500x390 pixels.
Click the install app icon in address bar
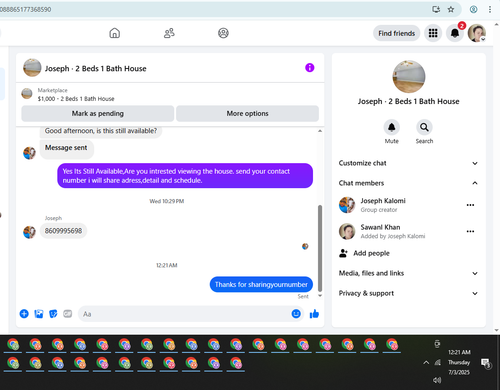pos(436,9)
